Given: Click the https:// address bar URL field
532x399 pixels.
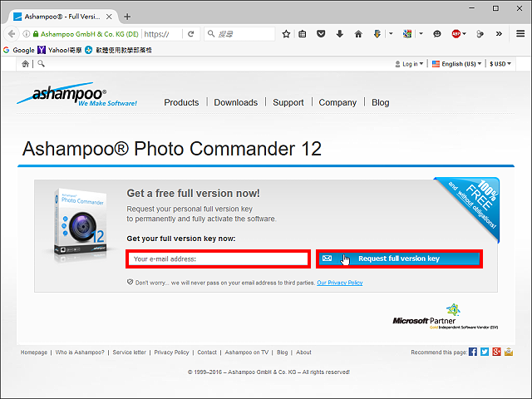Looking at the screenshot, I should pyautogui.click(x=161, y=34).
